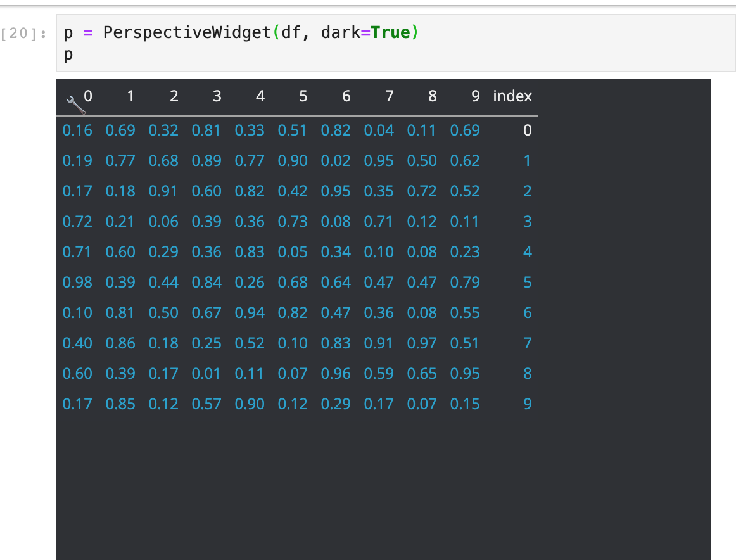736x560 pixels.
Task: Sort by column header 2
Action: [x=174, y=96]
